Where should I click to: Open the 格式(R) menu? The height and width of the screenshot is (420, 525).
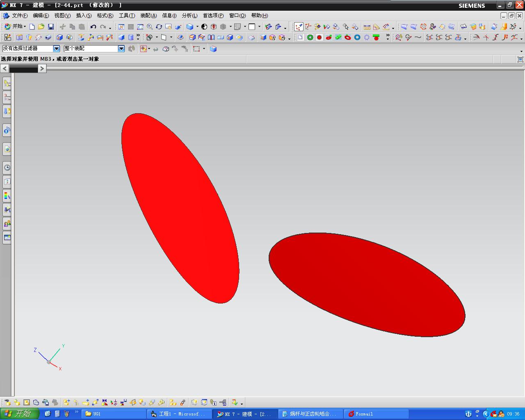click(x=105, y=16)
